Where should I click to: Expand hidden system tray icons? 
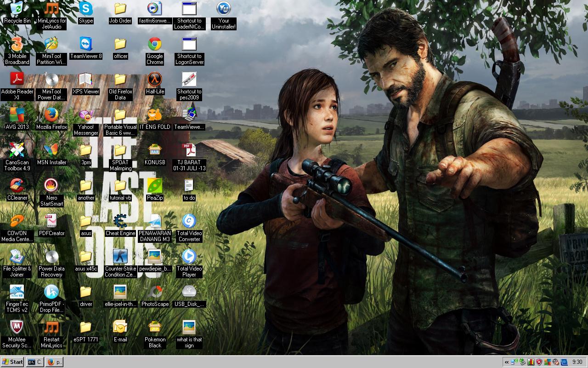coord(506,362)
